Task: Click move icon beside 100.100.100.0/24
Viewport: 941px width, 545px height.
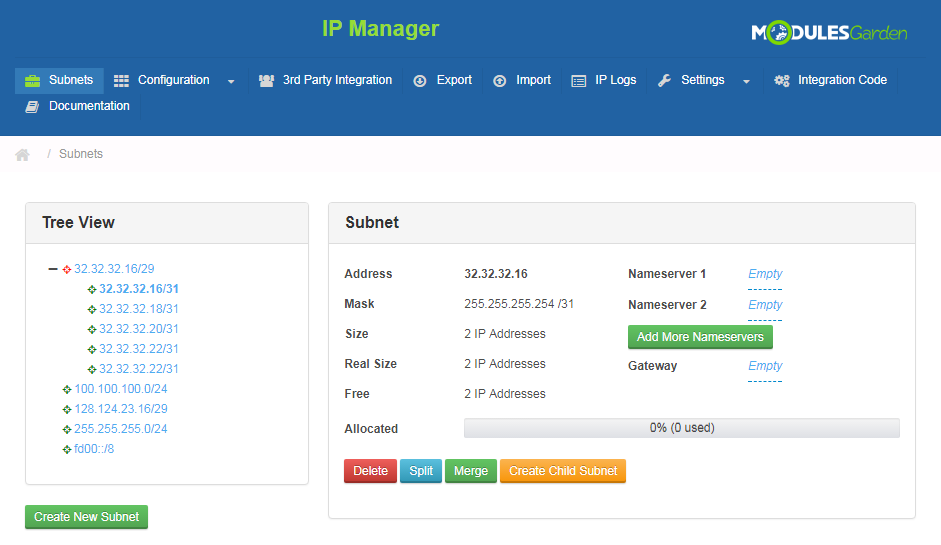Action: click(x=67, y=390)
